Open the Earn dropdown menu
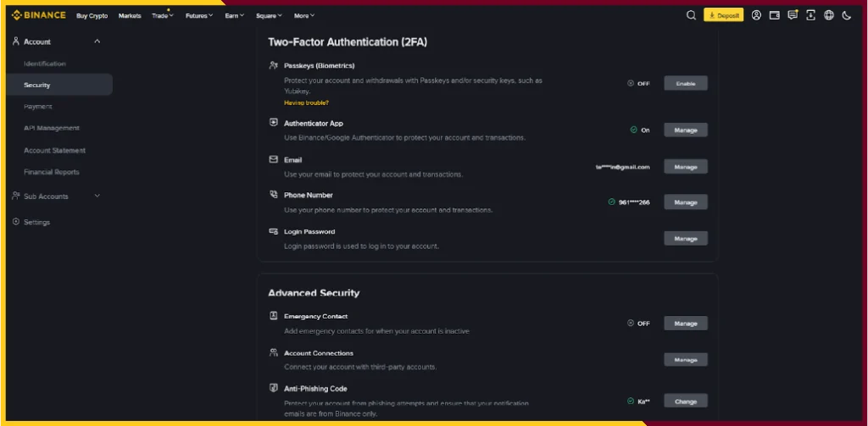868x426 pixels. pos(235,15)
